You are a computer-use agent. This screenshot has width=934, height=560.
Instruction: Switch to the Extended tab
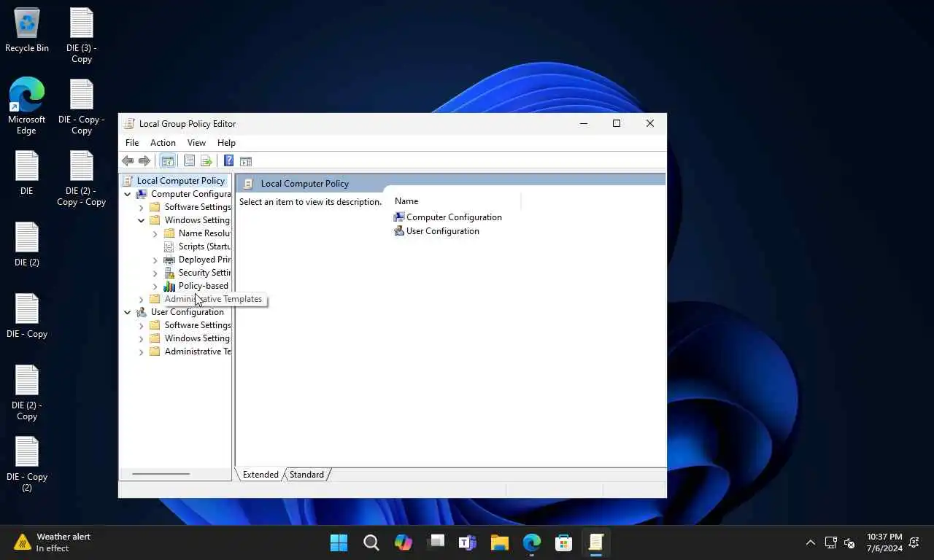[x=260, y=475]
